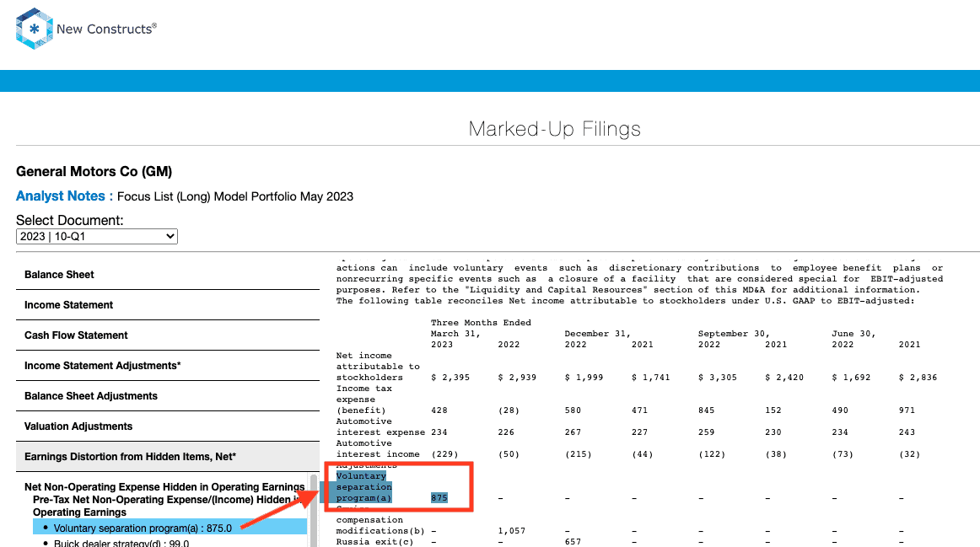
Task: Click 'Net income attributable to stockholders' row label
Action: (x=378, y=367)
